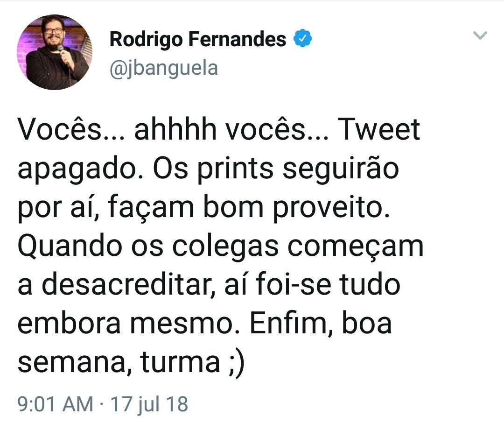
Task: Click the word 'ahhhh' in the tweet
Action: pyautogui.click(x=175, y=129)
